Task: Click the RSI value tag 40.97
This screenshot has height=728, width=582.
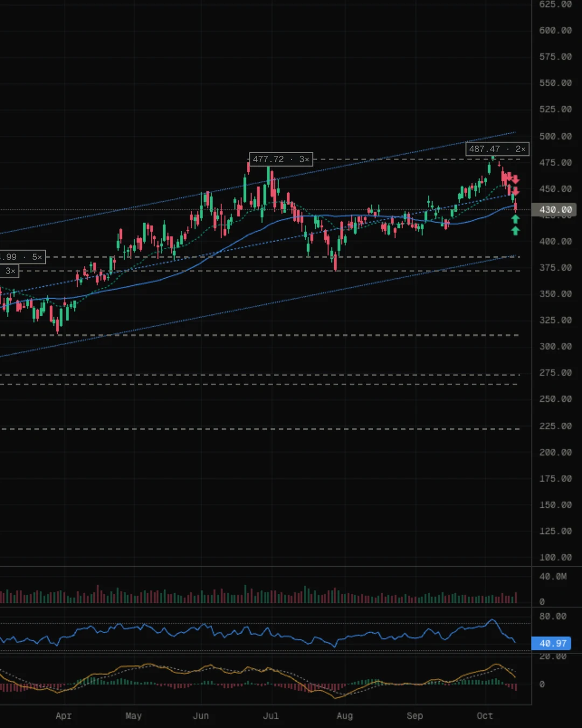Action: pos(551,643)
